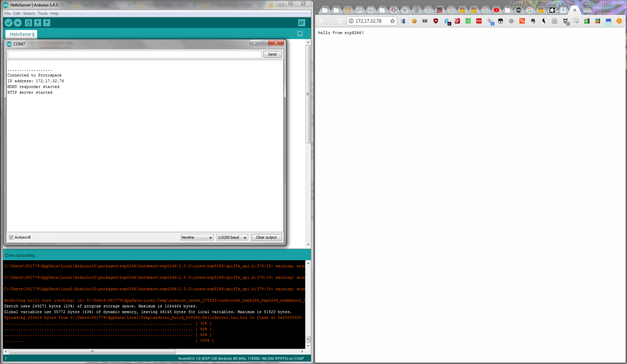
Task: Open the Sketch menu
Action: pyautogui.click(x=29, y=13)
